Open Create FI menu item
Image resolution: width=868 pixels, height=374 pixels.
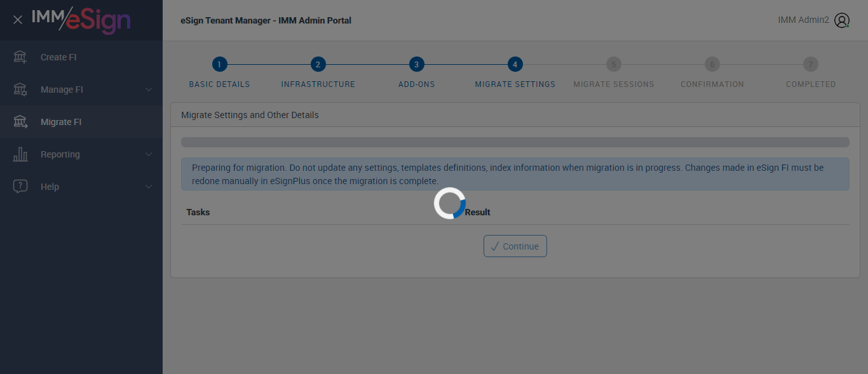tap(81, 57)
